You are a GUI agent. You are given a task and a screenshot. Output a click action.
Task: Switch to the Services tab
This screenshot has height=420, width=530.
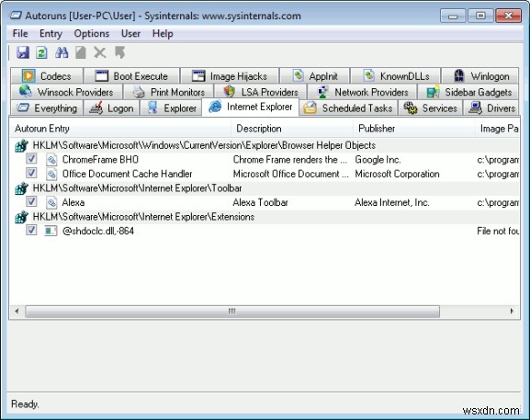[430, 108]
